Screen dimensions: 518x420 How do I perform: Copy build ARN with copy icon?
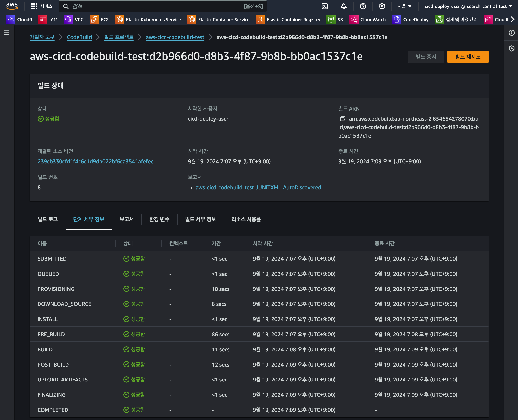click(343, 119)
